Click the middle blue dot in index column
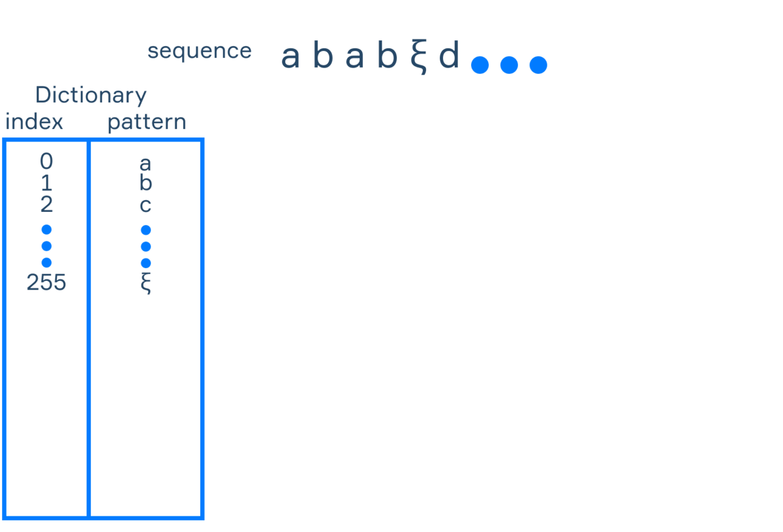 pos(46,246)
